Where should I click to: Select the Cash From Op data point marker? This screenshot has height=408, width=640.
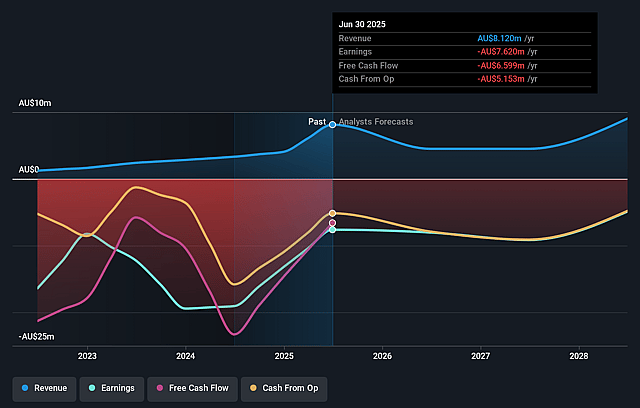(x=333, y=213)
